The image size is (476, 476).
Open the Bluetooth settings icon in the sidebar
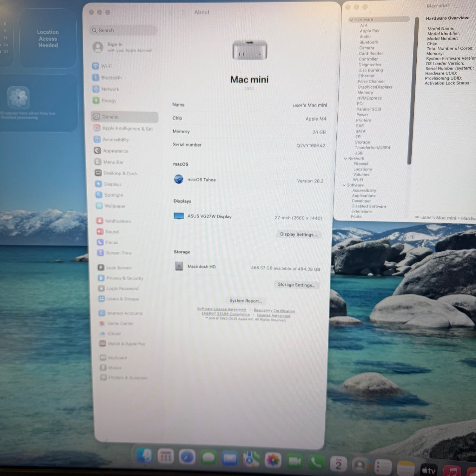coord(96,77)
